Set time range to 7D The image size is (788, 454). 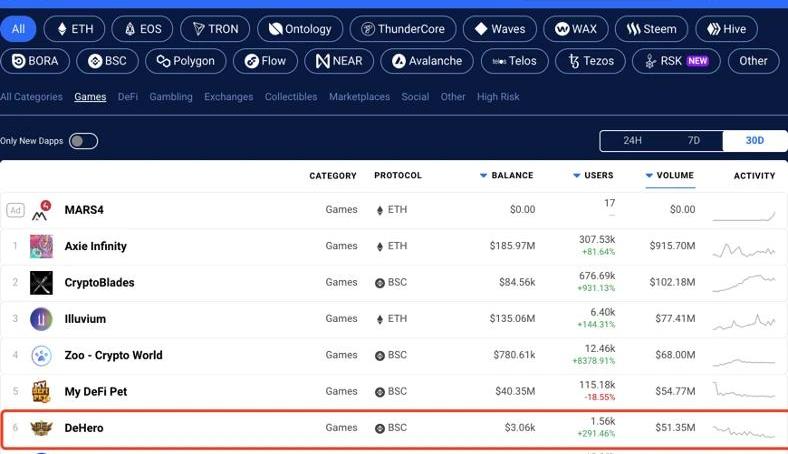pos(694,141)
